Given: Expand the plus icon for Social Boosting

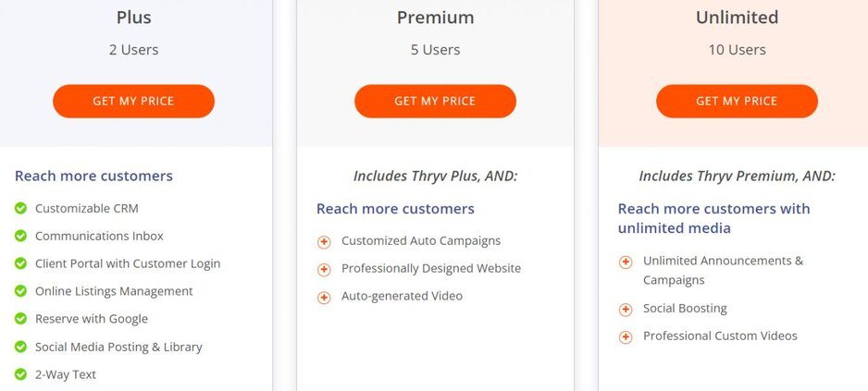Looking at the screenshot, I should (x=626, y=310).
